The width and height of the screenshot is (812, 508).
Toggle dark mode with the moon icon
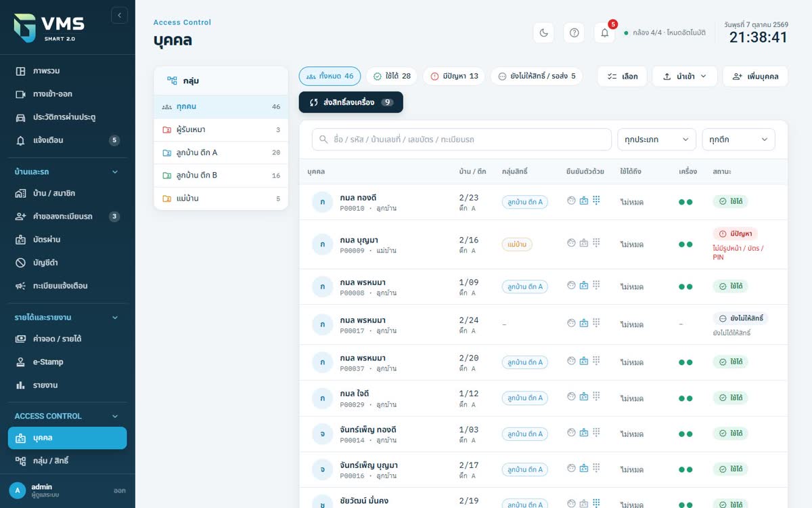coord(544,33)
